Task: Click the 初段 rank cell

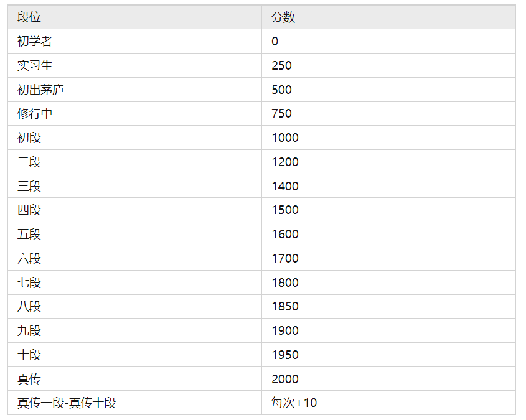Action: [x=29, y=138]
